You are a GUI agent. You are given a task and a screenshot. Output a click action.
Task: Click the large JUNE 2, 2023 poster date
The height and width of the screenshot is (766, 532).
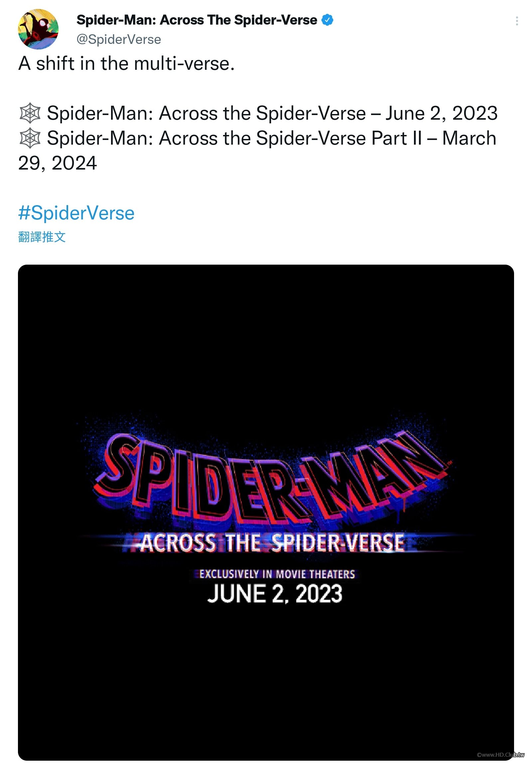(275, 594)
